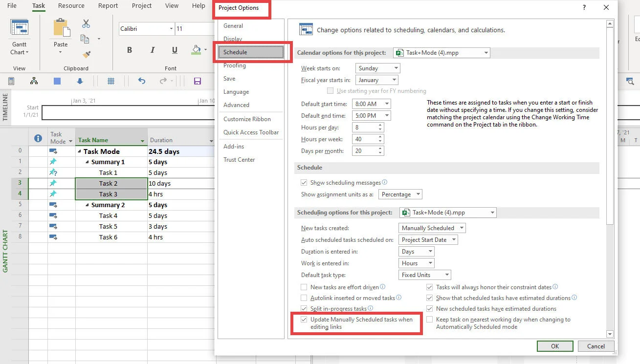The width and height of the screenshot is (640, 364).
Task: Cut selection with the scissors icon
Action: tap(86, 23)
